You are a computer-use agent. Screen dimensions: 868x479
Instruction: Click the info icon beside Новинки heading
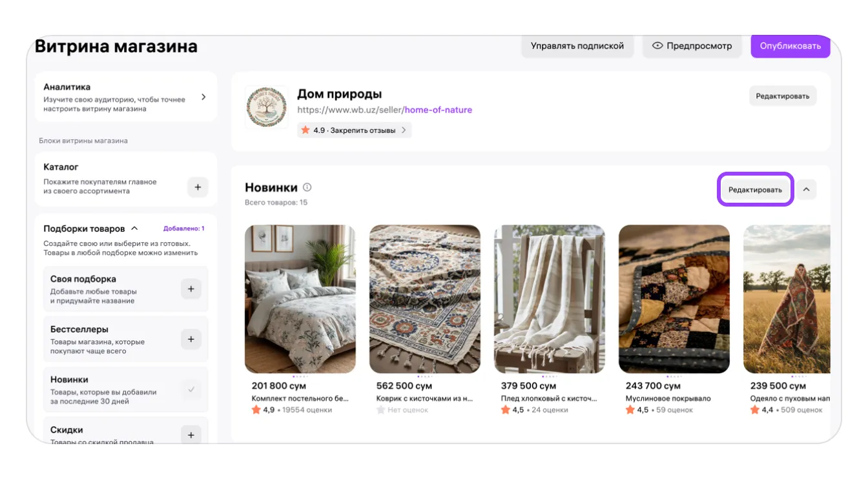(x=307, y=188)
